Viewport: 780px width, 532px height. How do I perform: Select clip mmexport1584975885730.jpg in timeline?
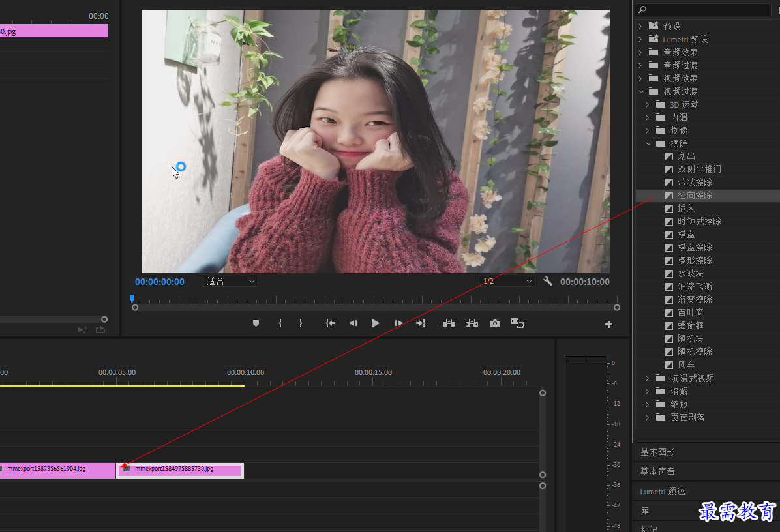[180, 470]
